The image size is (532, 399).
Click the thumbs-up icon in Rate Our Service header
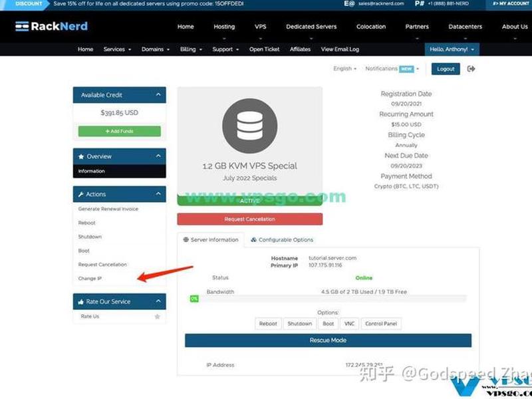point(80,302)
